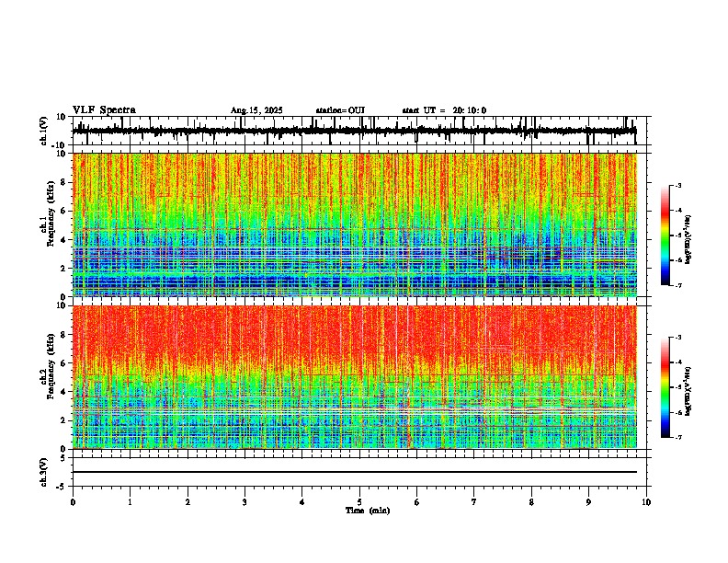This screenshot has height=563, width=728.
Task: Click the "Time (min)" x-axis label
Action: (x=368, y=511)
